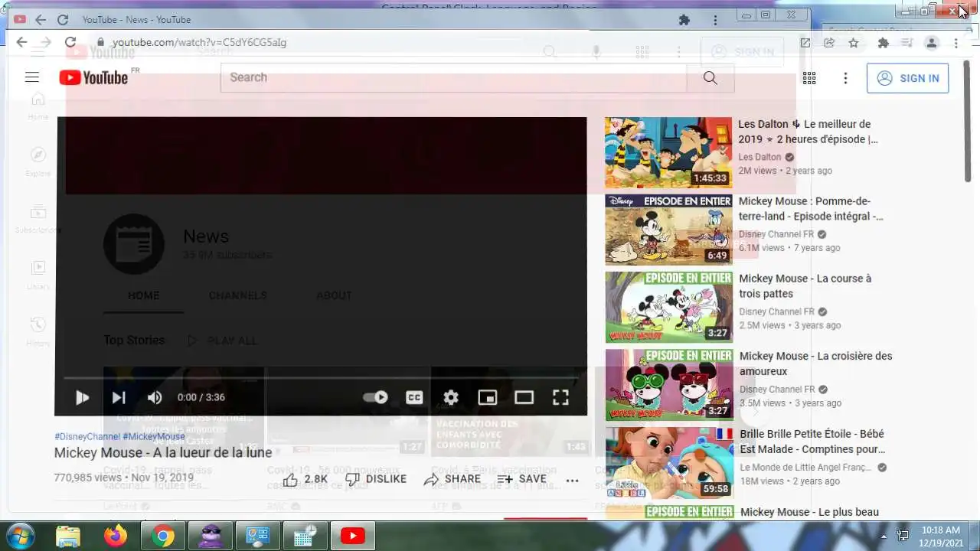Open more actions menu below video

tap(572, 480)
